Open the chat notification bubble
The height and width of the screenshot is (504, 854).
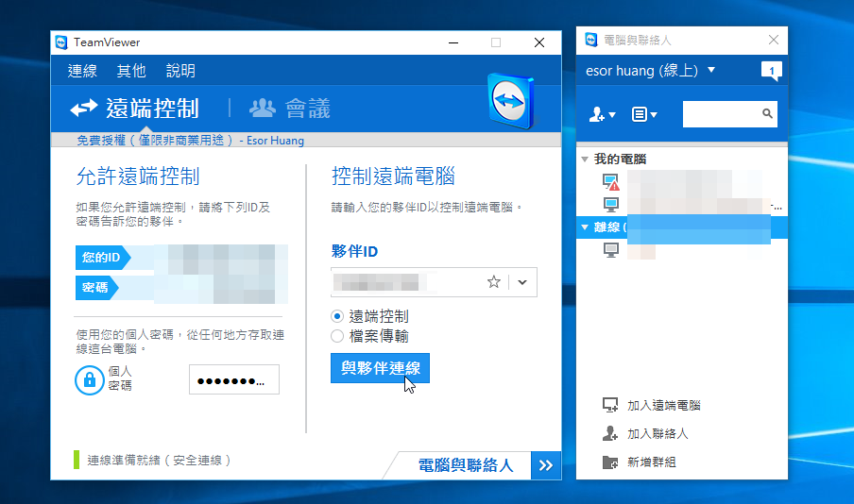coord(771,71)
